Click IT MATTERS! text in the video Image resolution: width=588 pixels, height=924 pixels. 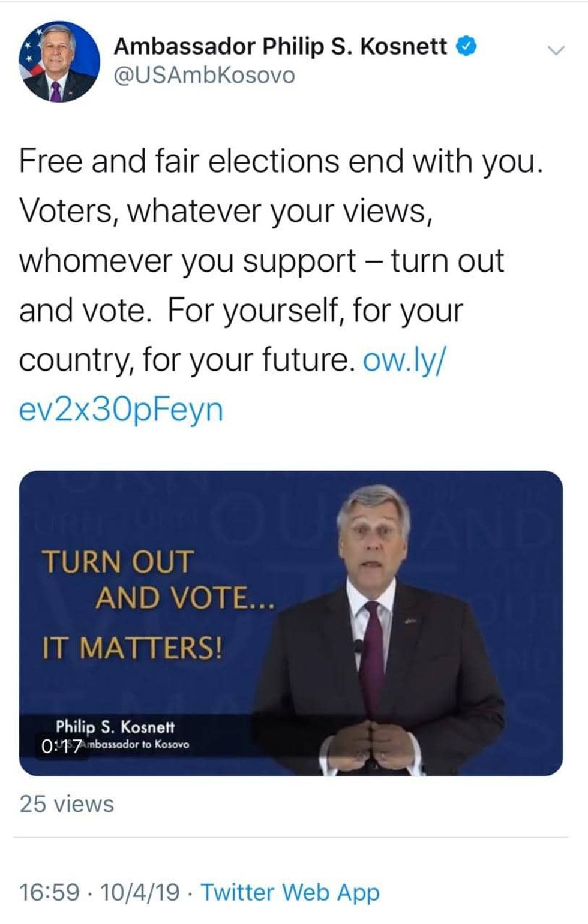coord(132,648)
